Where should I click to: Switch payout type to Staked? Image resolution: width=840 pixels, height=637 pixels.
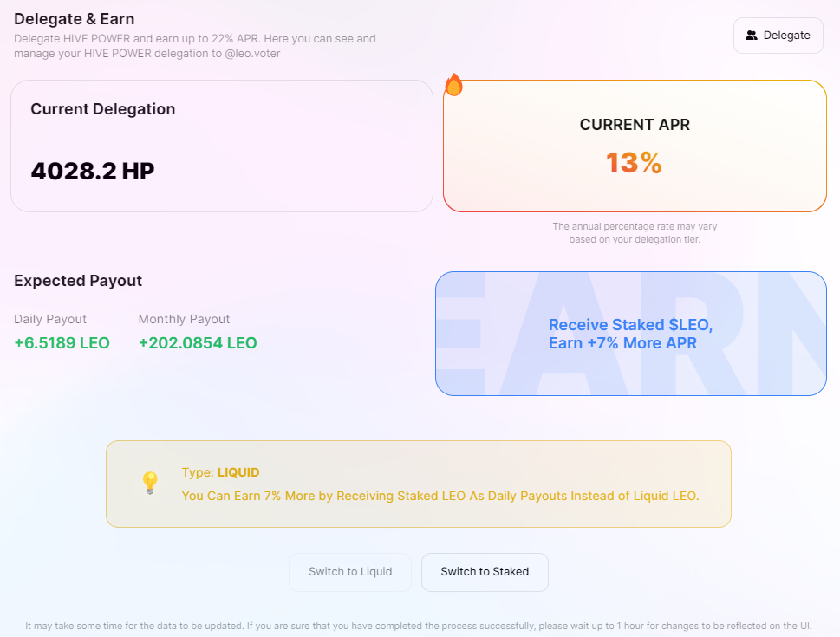pyautogui.click(x=485, y=572)
